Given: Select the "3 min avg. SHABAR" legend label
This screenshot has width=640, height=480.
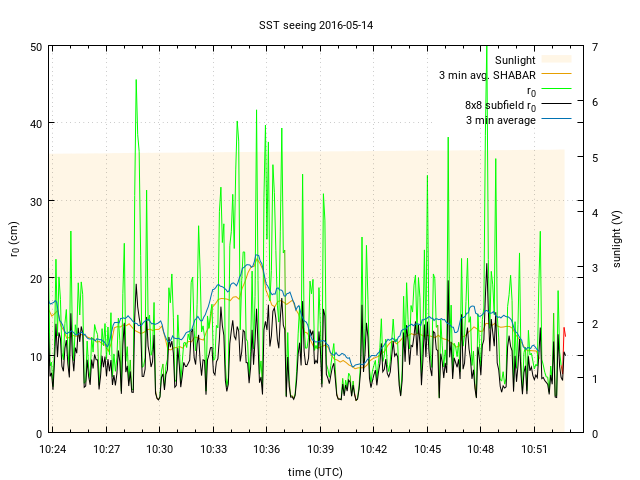Looking at the screenshot, I should tap(487, 75).
